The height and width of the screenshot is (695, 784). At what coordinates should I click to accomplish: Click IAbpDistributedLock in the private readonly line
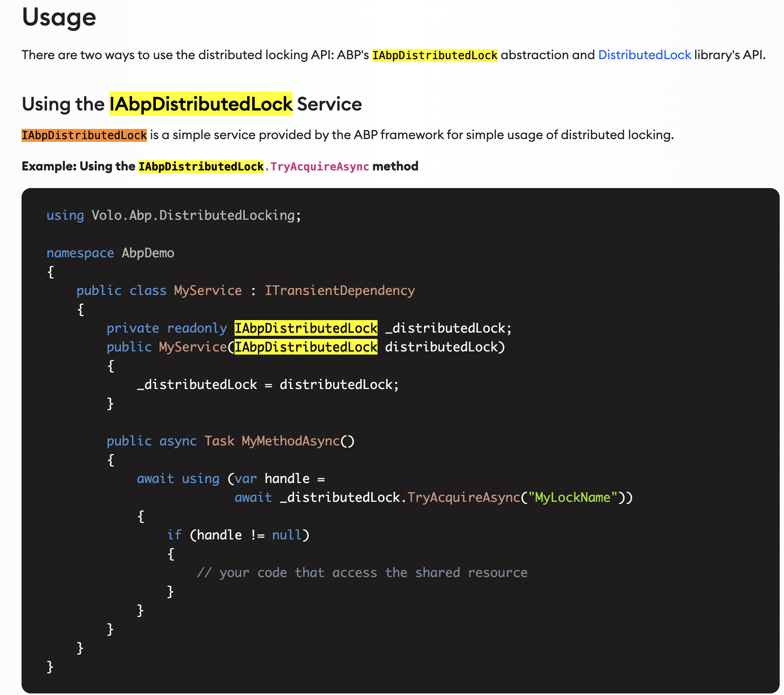click(x=305, y=328)
